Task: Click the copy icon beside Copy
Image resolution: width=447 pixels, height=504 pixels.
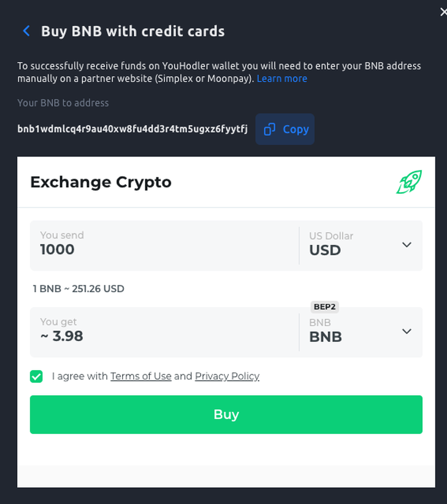Action: coord(269,129)
